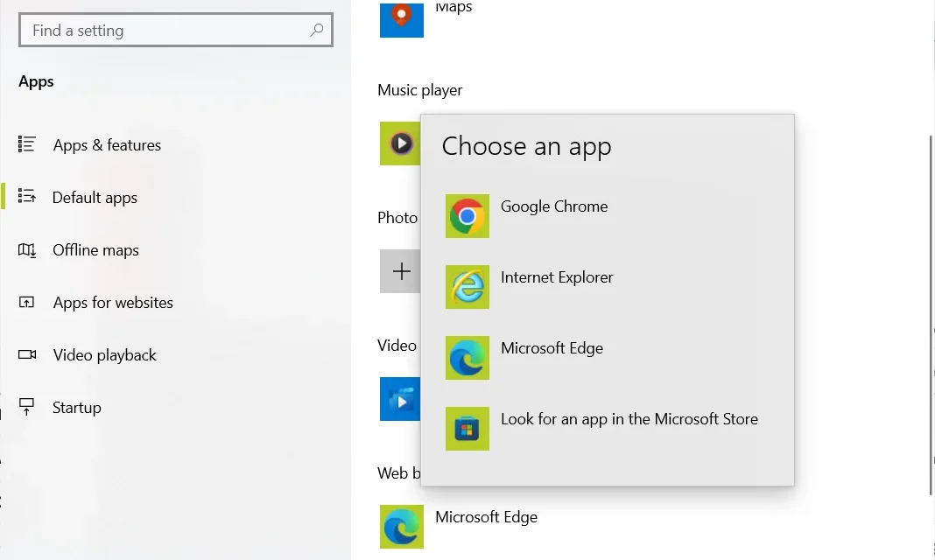Click the Startup icon in sidebar
This screenshot has height=560, width=935.
point(27,407)
